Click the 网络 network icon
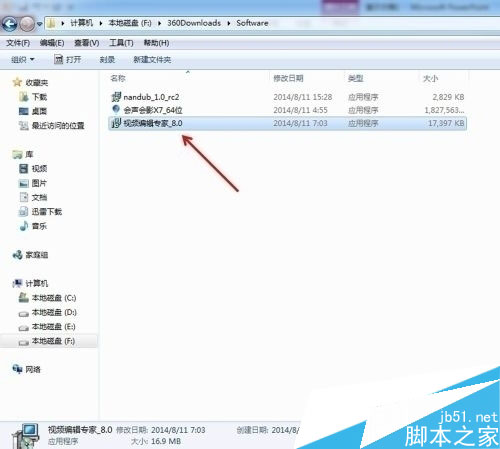 click(x=17, y=369)
